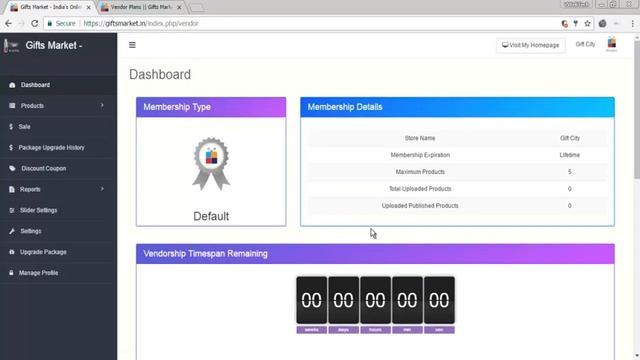The height and width of the screenshot is (360, 640).
Task: Switch to the Vendor Plans browser tab
Action: tap(141, 7)
